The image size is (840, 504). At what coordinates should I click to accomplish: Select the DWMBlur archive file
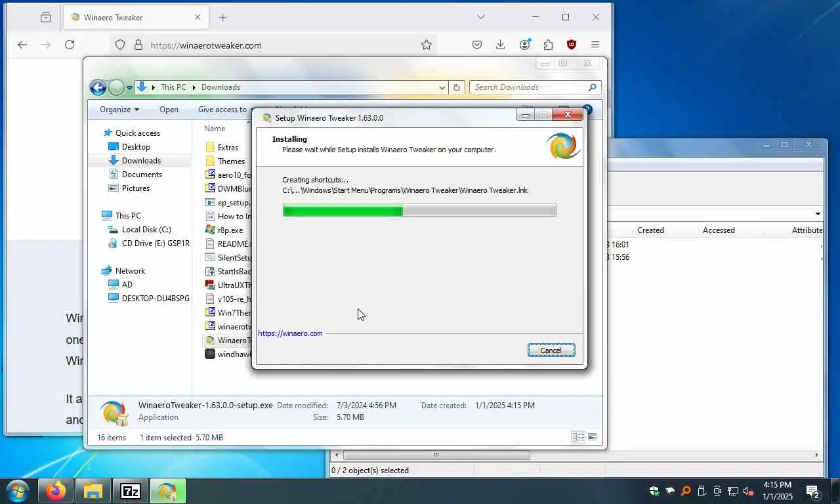(234, 189)
